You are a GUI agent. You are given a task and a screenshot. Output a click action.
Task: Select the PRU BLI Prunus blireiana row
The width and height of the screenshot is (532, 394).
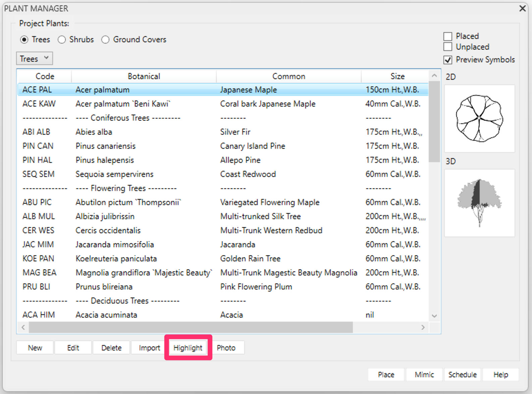[x=223, y=287]
